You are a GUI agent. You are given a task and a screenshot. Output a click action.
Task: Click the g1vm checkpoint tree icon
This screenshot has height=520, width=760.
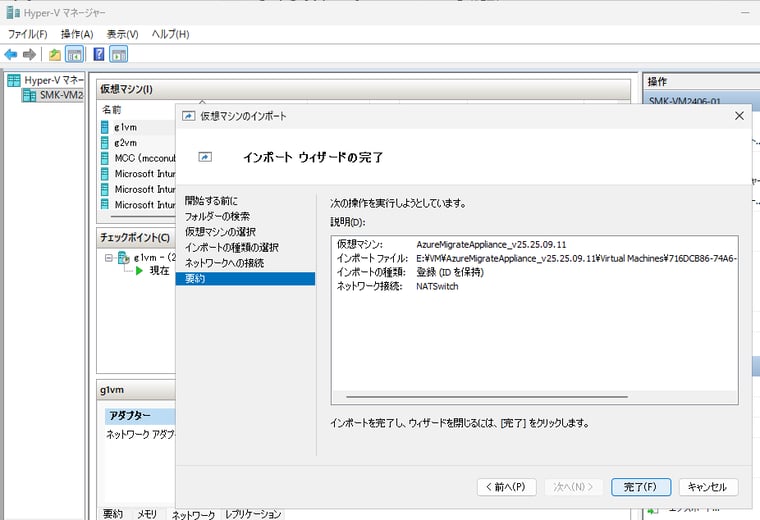(124, 257)
